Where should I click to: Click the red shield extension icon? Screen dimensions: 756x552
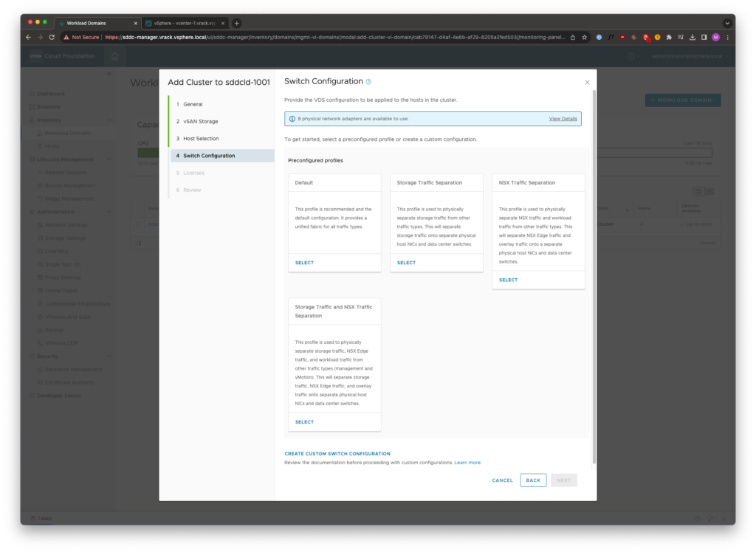coord(622,37)
